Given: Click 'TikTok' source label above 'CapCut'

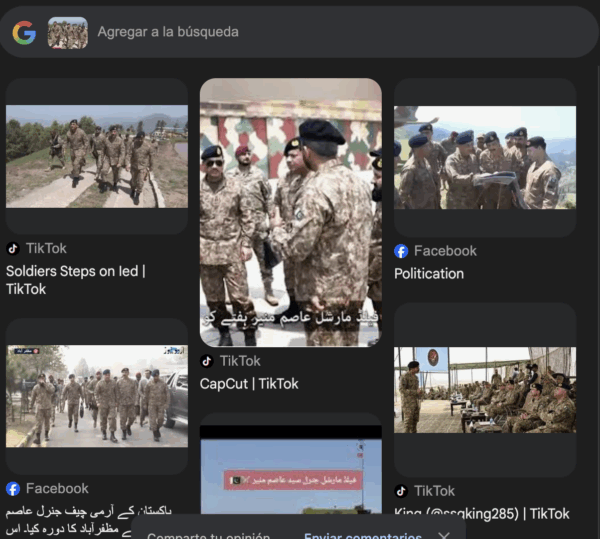Looking at the screenshot, I should point(240,361).
